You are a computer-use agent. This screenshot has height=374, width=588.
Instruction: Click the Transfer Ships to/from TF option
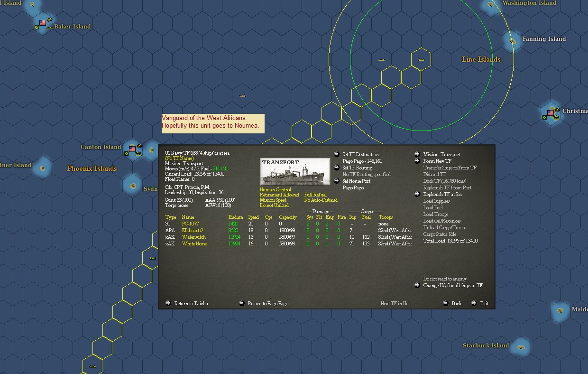click(x=450, y=168)
